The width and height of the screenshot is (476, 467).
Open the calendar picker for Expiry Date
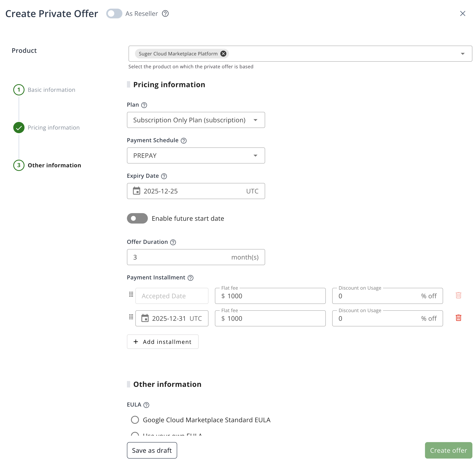(x=137, y=191)
